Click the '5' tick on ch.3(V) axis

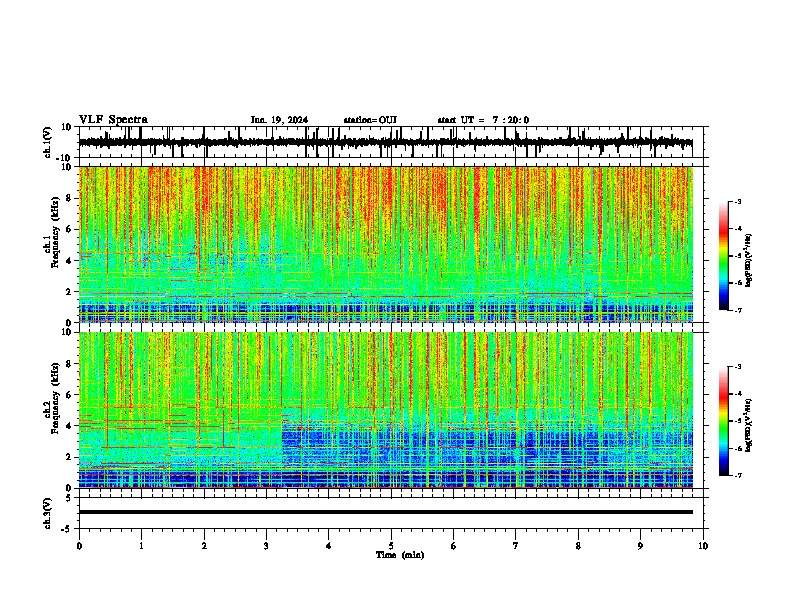tap(69, 498)
